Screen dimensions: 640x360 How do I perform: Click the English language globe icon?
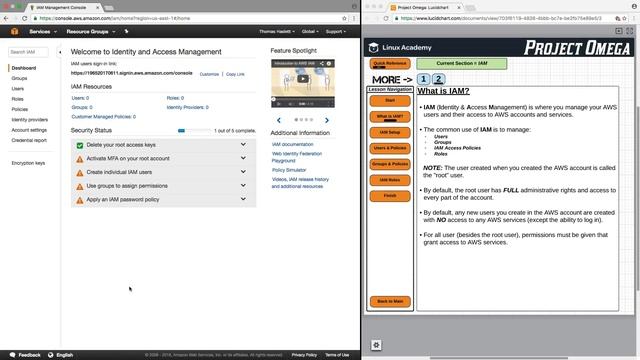point(51,355)
